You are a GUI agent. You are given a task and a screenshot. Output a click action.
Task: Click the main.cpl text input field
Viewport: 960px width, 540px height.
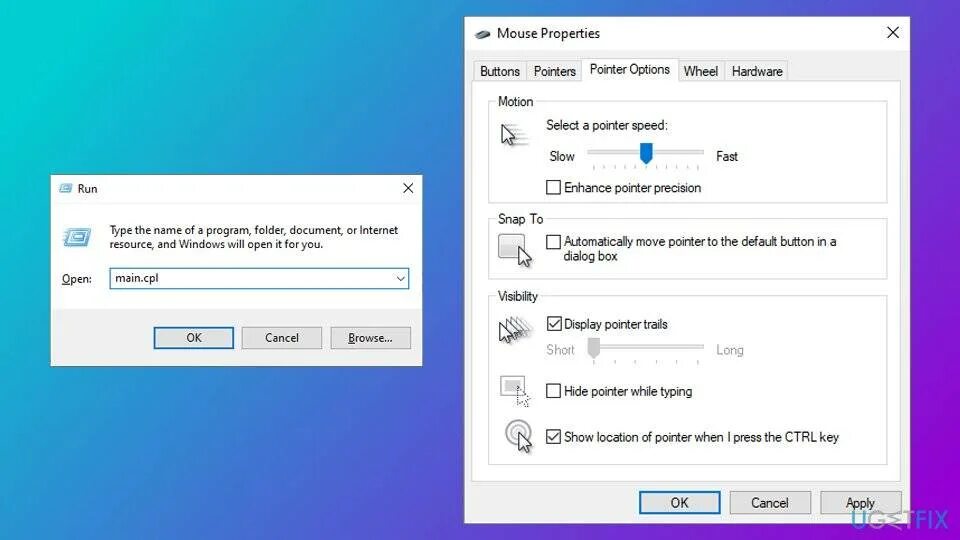tap(259, 279)
